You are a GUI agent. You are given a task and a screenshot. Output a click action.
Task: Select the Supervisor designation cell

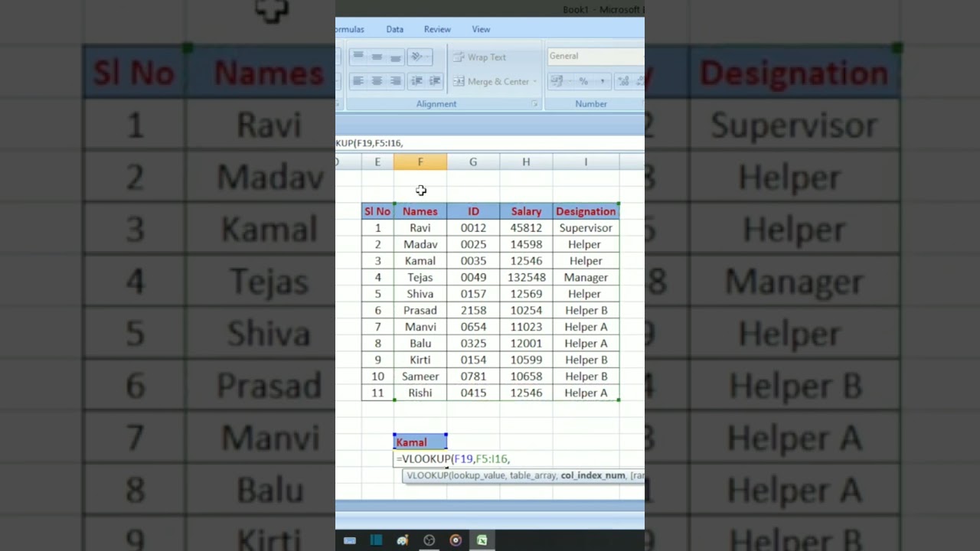coord(586,228)
